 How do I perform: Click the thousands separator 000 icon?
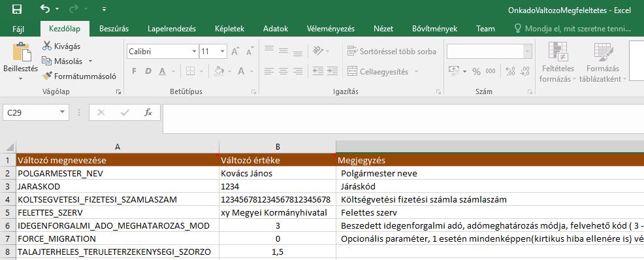coord(491,71)
